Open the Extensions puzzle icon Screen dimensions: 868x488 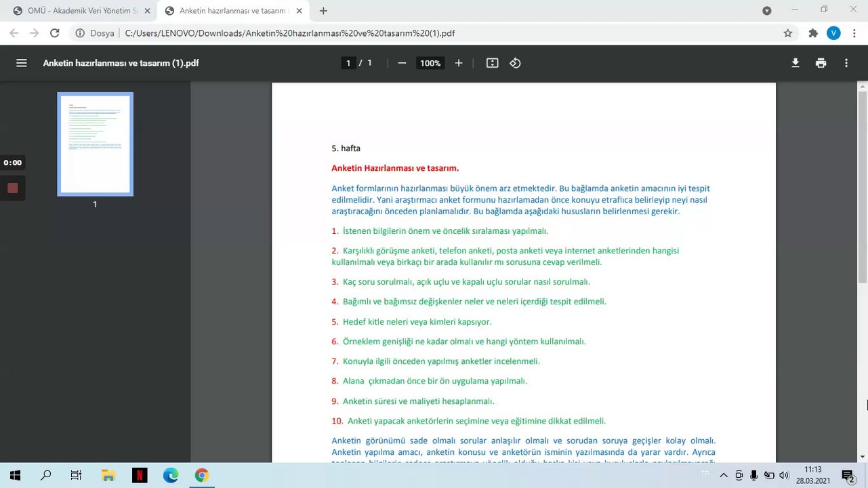click(x=813, y=33)
